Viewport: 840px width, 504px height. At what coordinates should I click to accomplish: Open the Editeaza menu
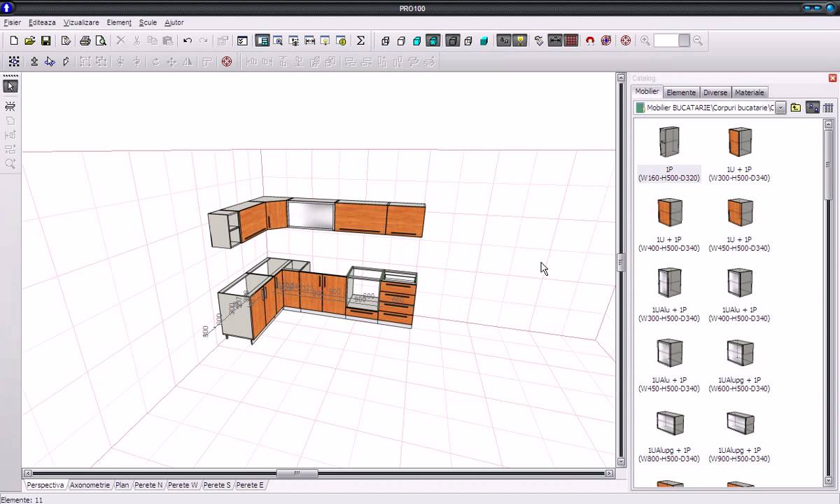pos(42,22)
